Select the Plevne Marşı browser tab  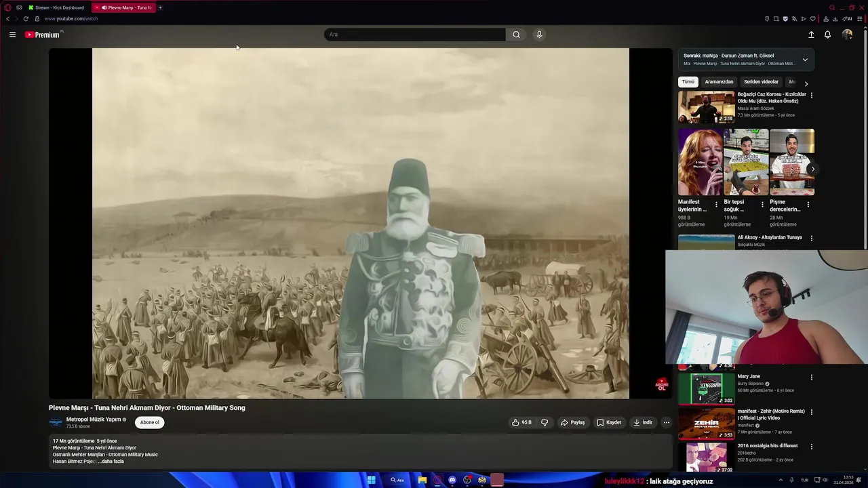click(123, 7)
